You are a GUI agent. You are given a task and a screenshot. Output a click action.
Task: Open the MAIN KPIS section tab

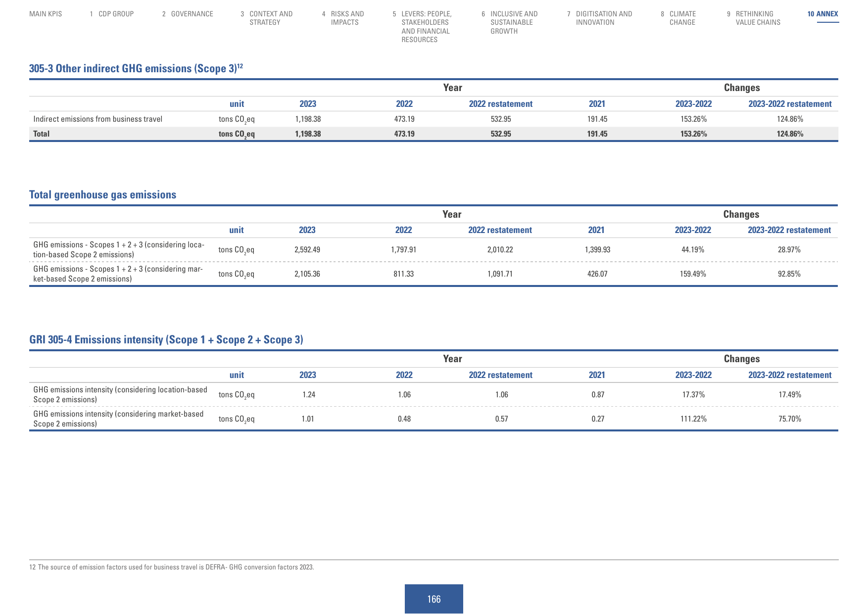tap(46, 14)
